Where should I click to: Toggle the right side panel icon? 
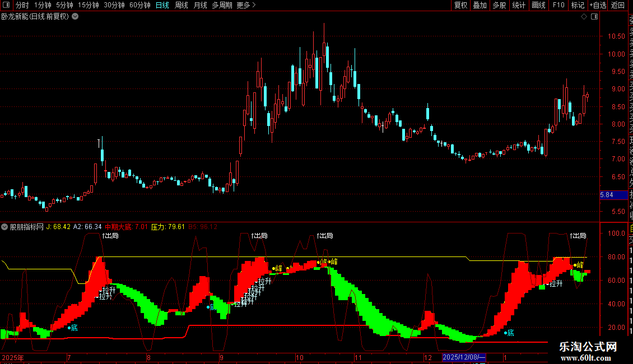tap(594, 17)
